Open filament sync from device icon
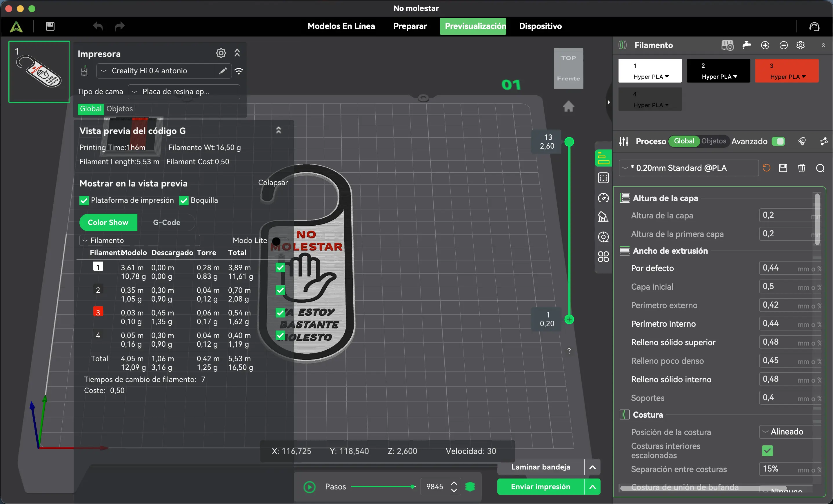 727,45
